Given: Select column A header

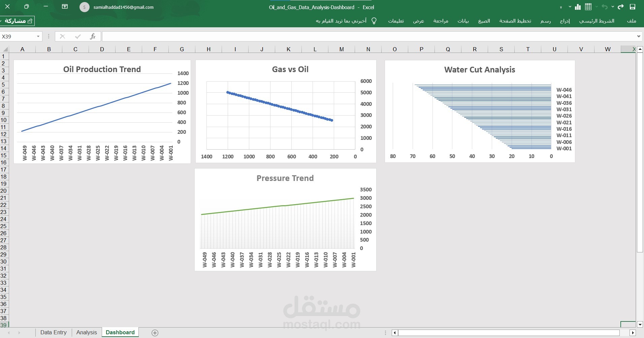Looking at the screenshot, I should click(22, 49).
